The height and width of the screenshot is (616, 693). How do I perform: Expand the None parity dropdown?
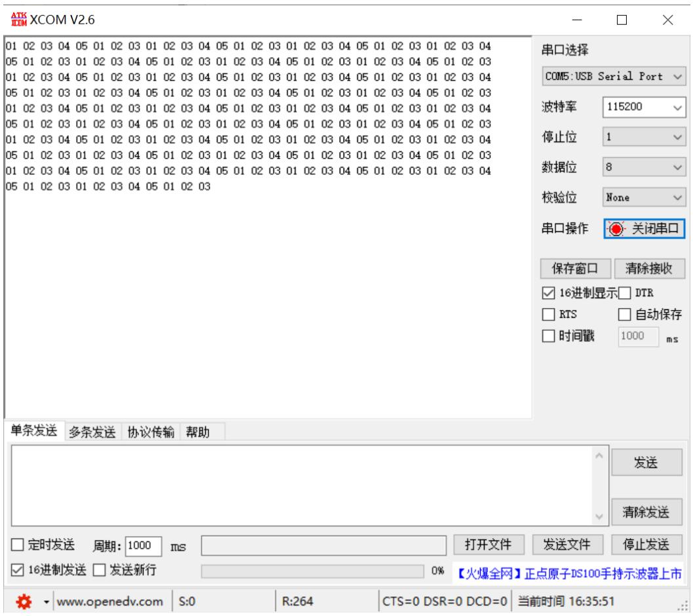[644, 197]
